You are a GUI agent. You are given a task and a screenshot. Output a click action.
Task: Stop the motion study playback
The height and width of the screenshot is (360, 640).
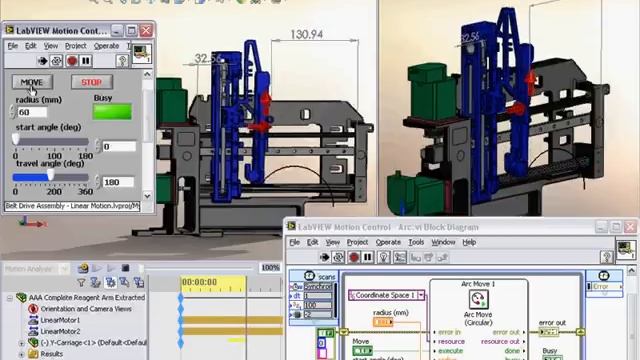click(x=125, y=268)
